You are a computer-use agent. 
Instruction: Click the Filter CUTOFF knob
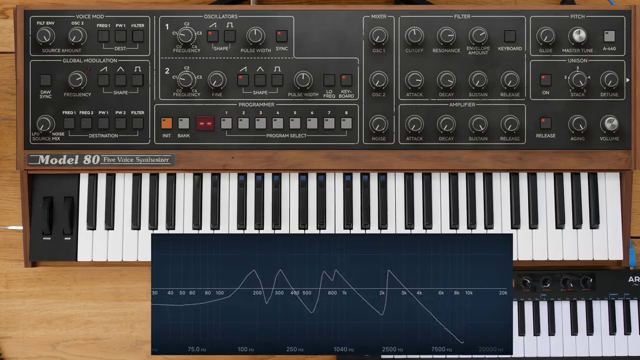tap(414, 36)
